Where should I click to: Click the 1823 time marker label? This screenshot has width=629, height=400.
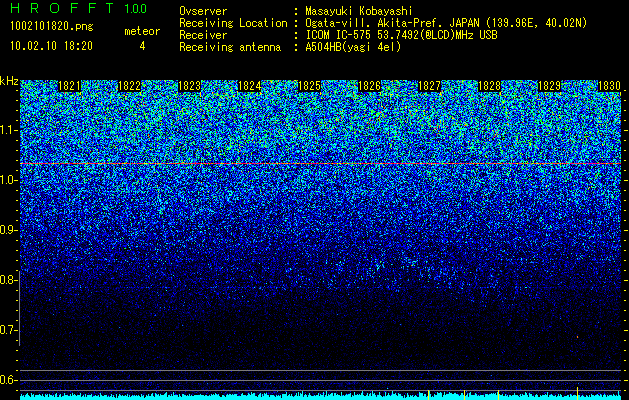pos(189,86)
